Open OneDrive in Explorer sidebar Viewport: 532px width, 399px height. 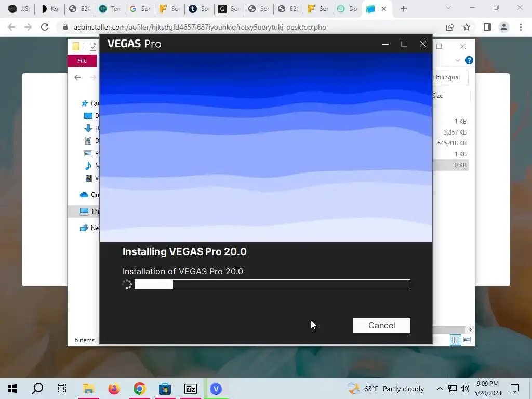tap(89, 195)
